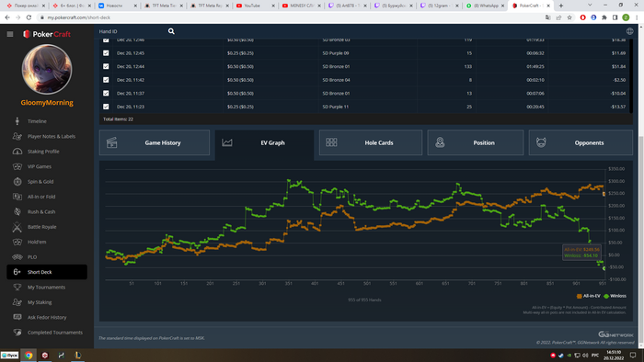The height and width of the screenshot is (362, 644).
Task: Switch to the Game History tab
Action: click(155, 142)
